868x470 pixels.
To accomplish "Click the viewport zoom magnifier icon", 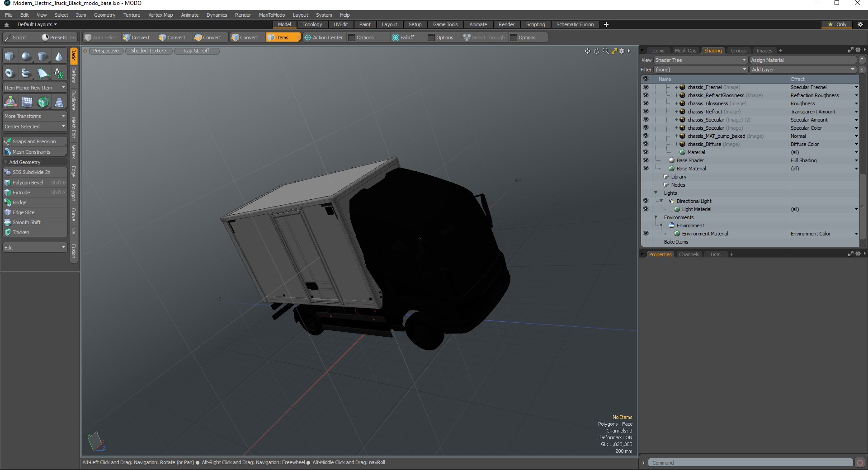I will [x=605, y=51].
